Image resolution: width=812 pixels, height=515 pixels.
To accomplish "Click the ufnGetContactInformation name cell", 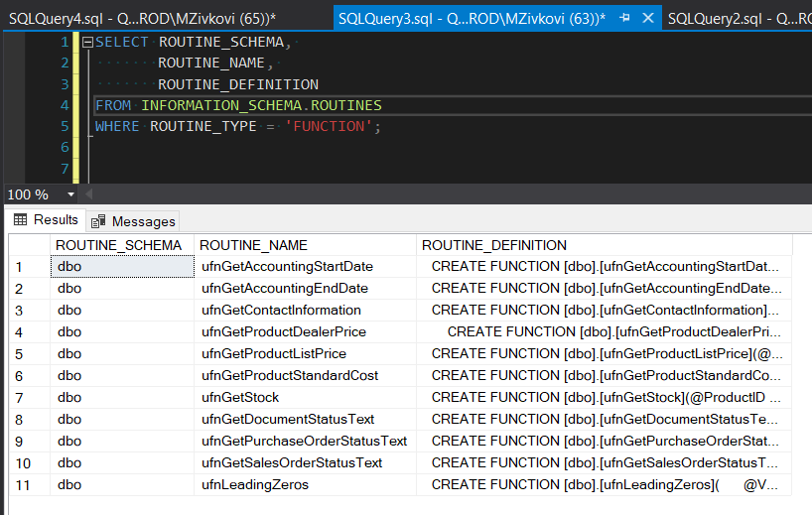I will pyautogui.click(x=305, y=310).
